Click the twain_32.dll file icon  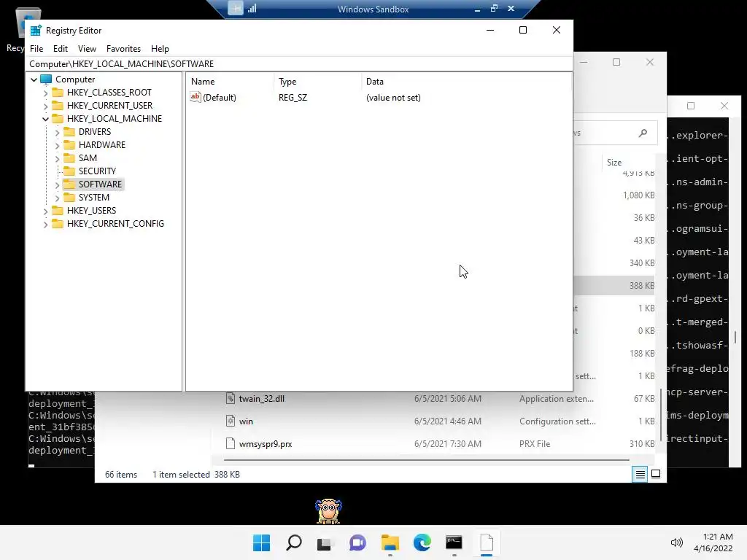230,398
